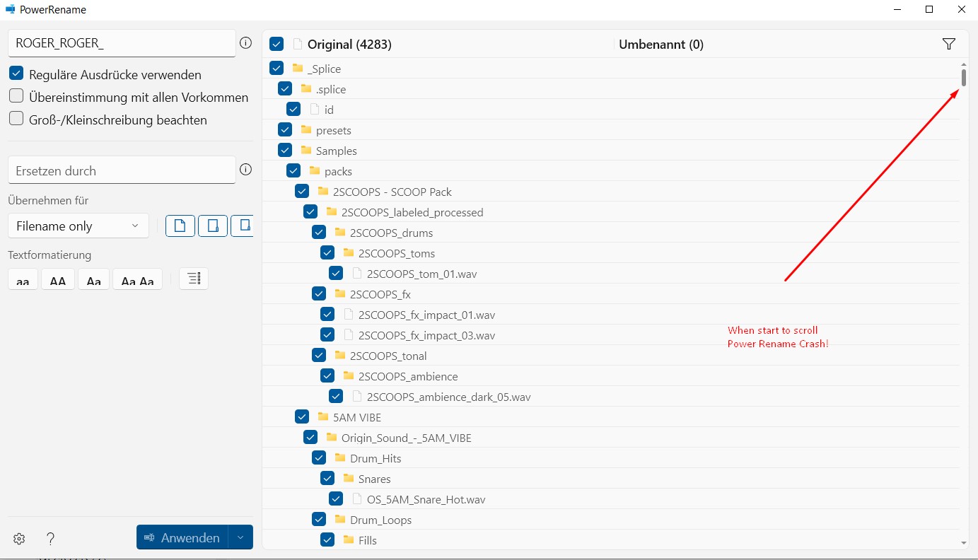Open PowerRename settings via the gear icon

18,538
